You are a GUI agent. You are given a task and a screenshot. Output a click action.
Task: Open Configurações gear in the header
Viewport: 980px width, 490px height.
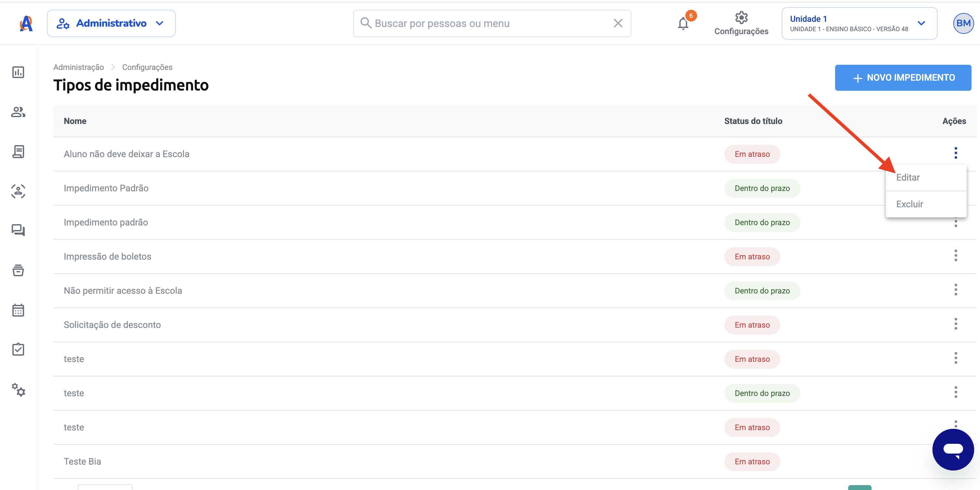(741, 23)
